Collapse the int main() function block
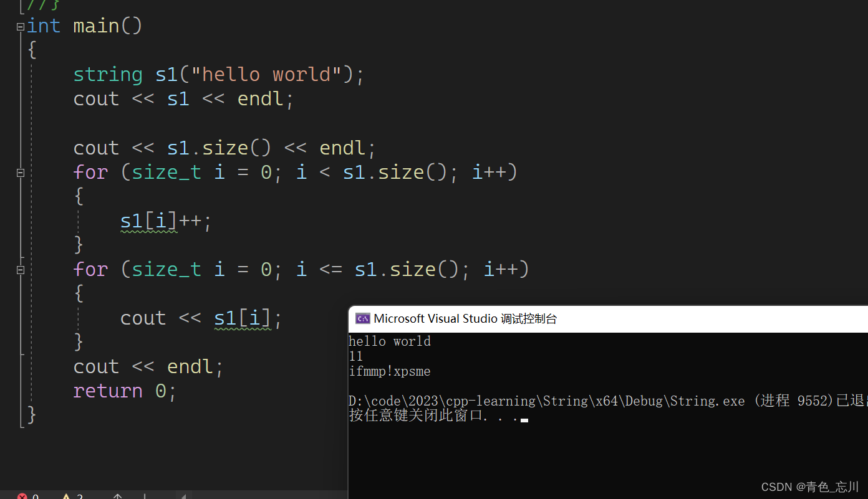868x499 pixels. click(x=21, y=27)
